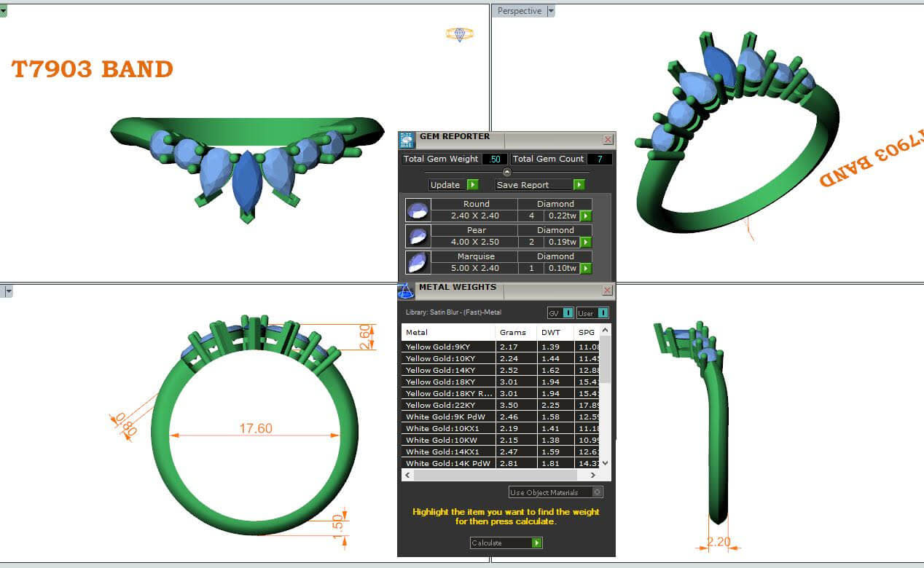Click the Round diamond gem thumbnail
The height and width of the screenshot is (568, 924).
click(x=418, y=210)
